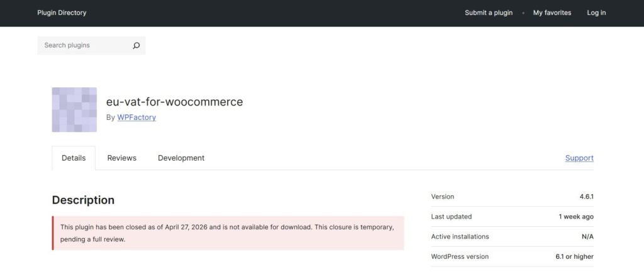This screenshot has width=644, height=272.
Task: Click the dot separator beside My favorites
Action: pyautogui.click(x=523, y=13)
